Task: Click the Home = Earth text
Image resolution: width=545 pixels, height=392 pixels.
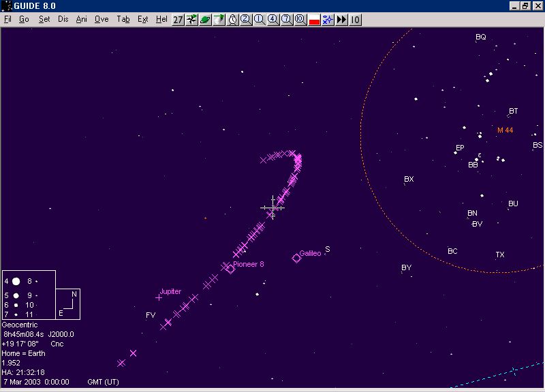Action: 23,353
